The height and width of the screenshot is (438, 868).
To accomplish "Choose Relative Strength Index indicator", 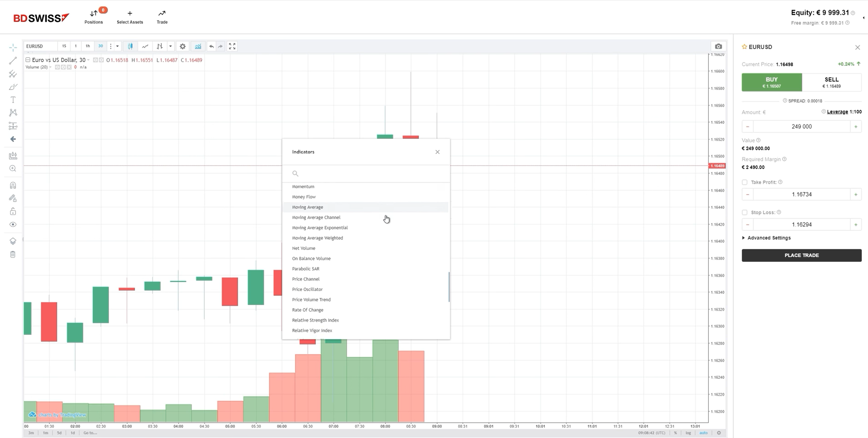I will (365, 320).
